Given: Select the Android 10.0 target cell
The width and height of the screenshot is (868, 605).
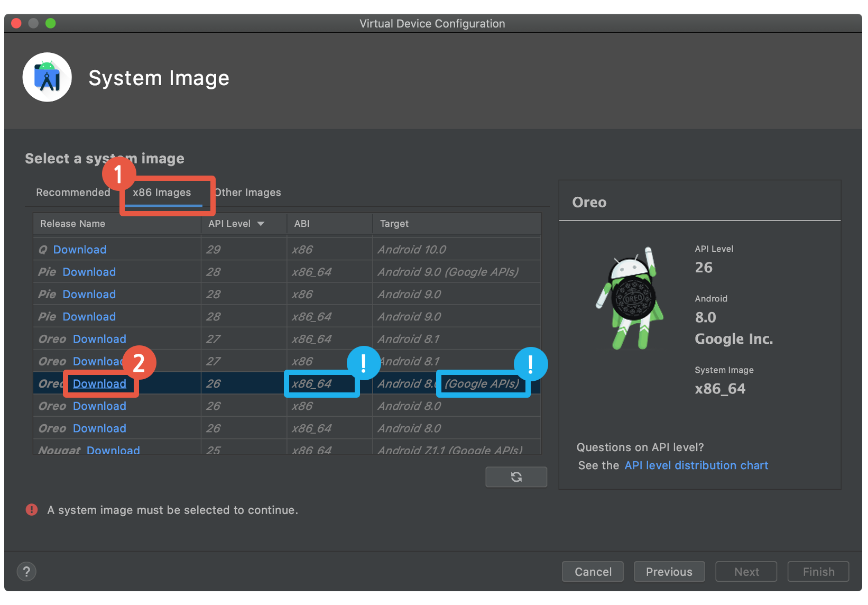Looking at the screenshot, I should pyautogui.click(x=457, y=250).
